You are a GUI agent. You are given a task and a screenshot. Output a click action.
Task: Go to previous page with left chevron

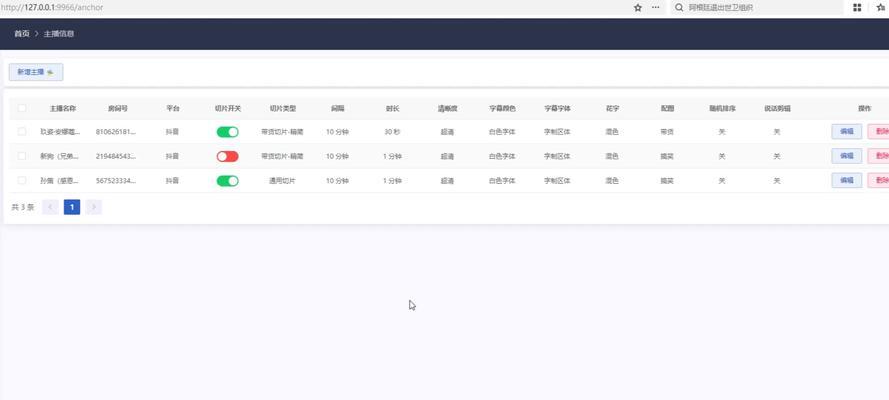pos(50,207)
